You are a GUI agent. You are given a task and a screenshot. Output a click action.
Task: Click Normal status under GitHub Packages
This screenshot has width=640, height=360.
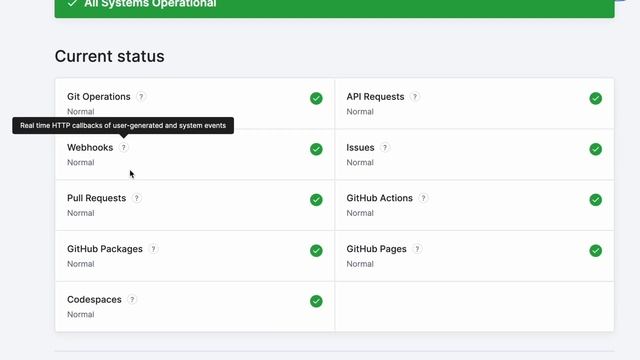pyautogui.click(x=80, y=264)
